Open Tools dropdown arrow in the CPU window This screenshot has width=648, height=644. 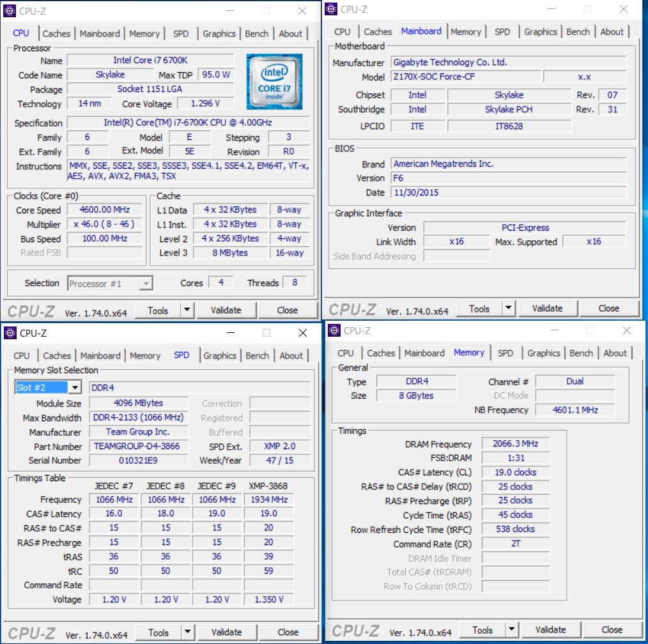(187, 310)
